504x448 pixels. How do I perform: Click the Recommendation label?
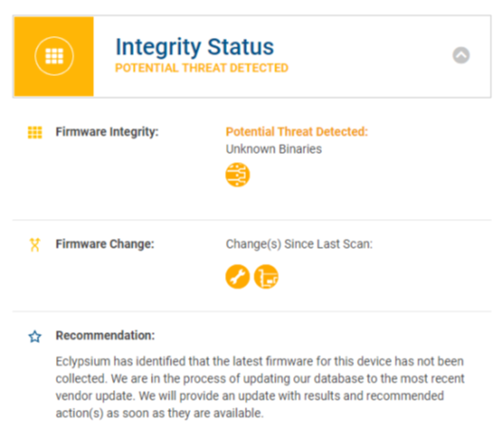pyautogui.click(x=105, y=335)
